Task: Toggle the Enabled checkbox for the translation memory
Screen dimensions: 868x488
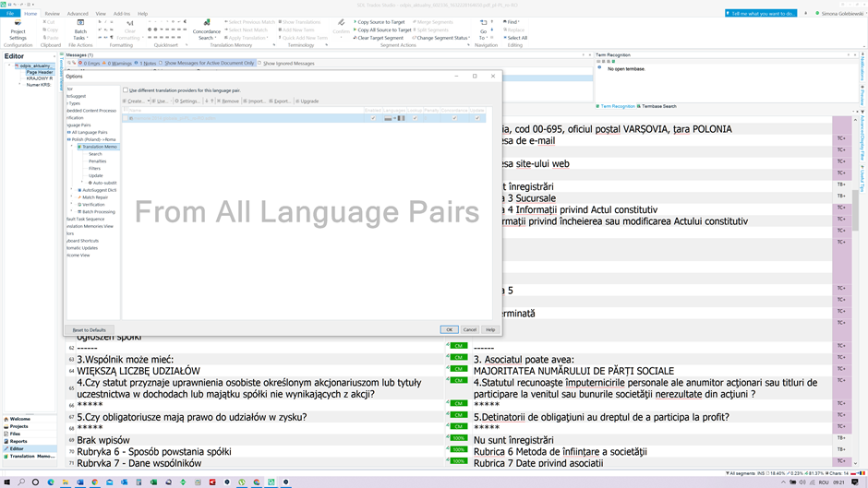Action: [373, 118]
